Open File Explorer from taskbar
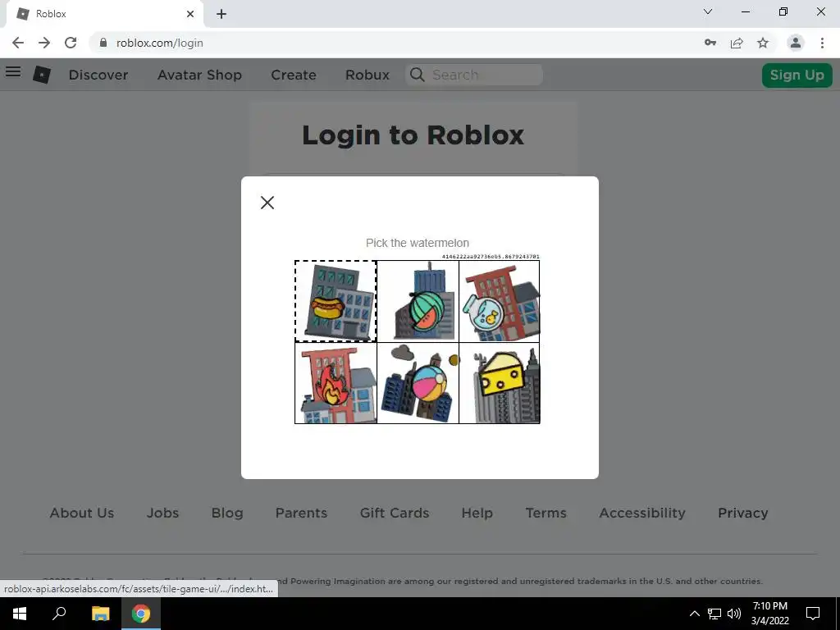This screenshot has width=840, height=630. 100,614
